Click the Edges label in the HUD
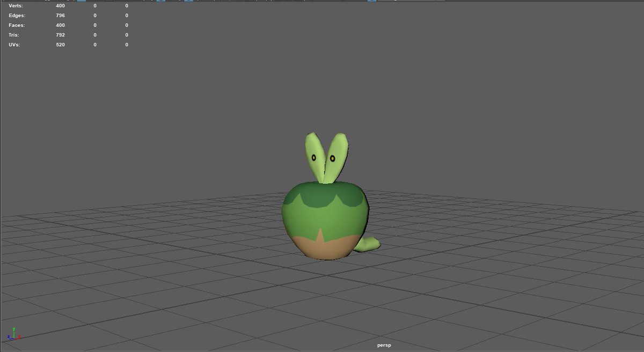The image size is (644, 352). tap(17, 15)
